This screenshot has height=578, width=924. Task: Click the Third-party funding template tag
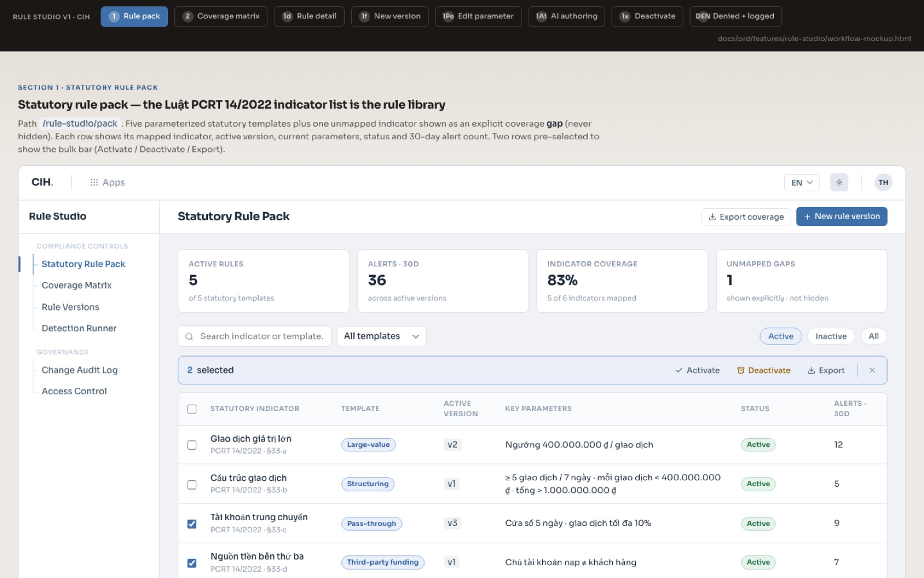383,562
